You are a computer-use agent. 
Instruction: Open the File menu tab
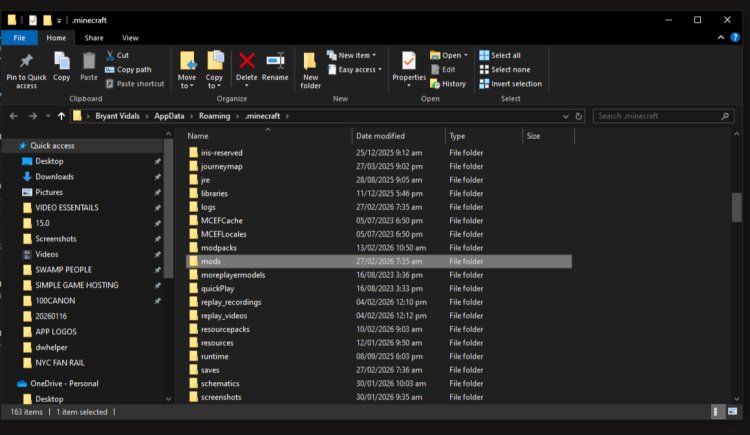click(18, 38)
